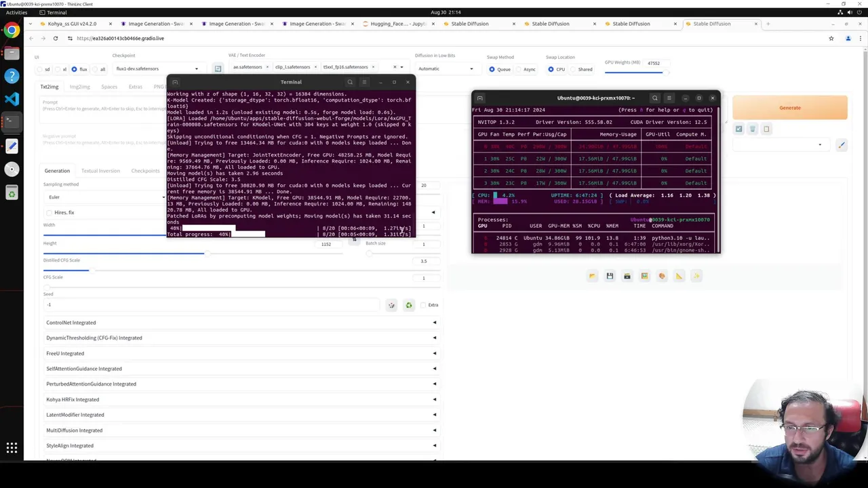
Task: Send image to img2img tab icon
Action: pyautogui.click(x=644, y=276)
